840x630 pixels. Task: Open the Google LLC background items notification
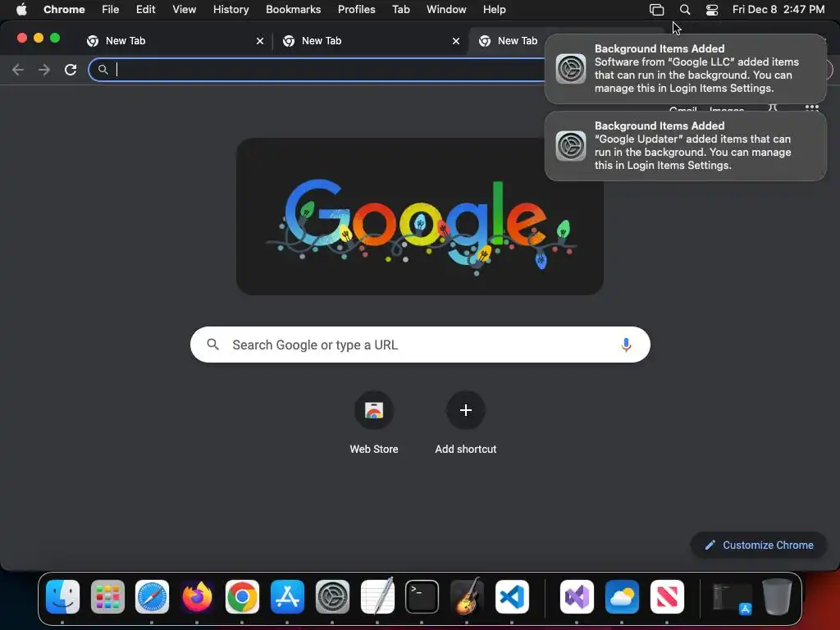(x=686, y=69)
